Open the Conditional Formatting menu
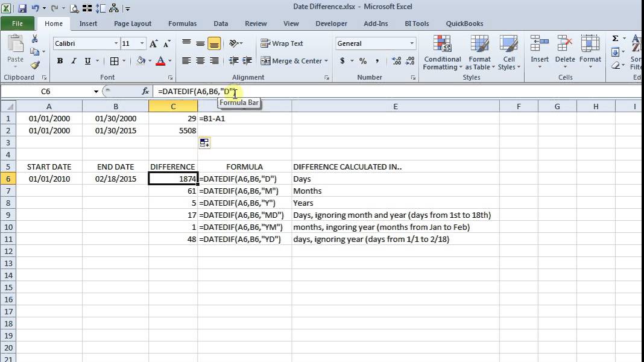The height and width of the screenshot is (362, 644). [443, 52]
